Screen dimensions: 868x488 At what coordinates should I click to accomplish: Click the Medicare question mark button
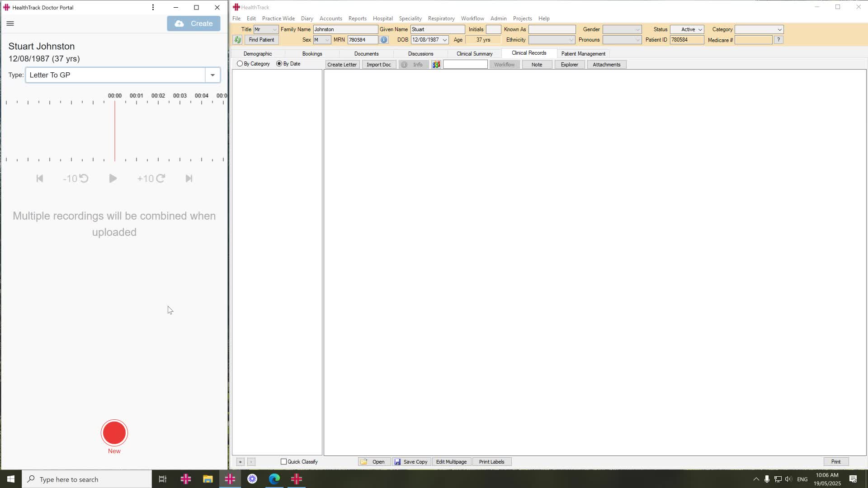[778, 40]
